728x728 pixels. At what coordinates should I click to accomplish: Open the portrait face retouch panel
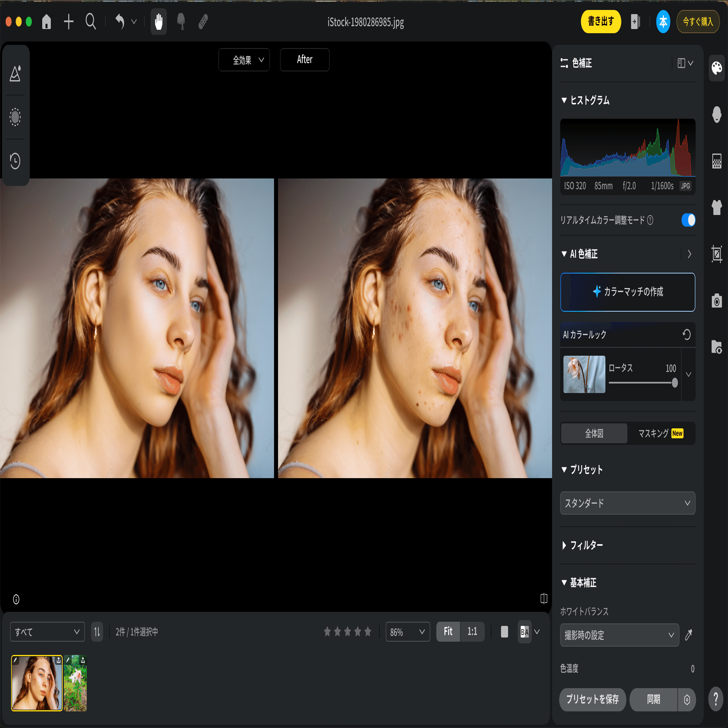point(717,114)
